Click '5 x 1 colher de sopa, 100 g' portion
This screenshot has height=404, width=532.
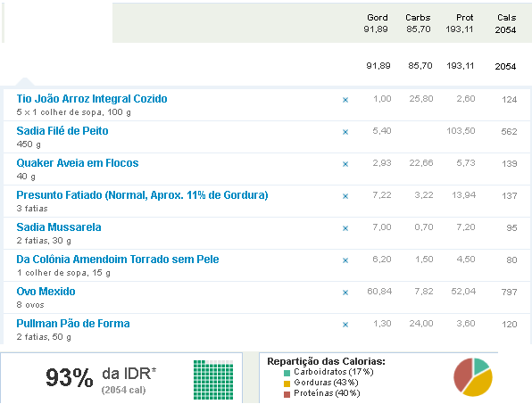(x=73, y=112)
